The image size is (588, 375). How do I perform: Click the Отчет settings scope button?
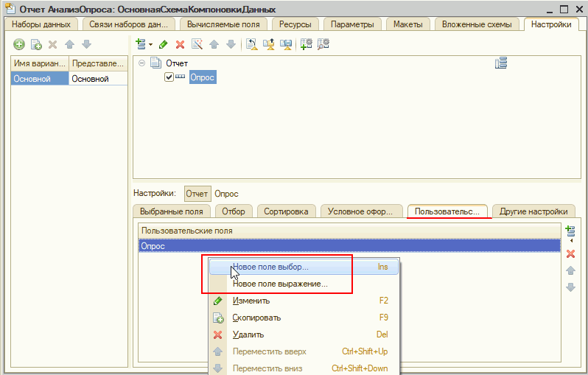pyautogui.click(x=197, y=194)
